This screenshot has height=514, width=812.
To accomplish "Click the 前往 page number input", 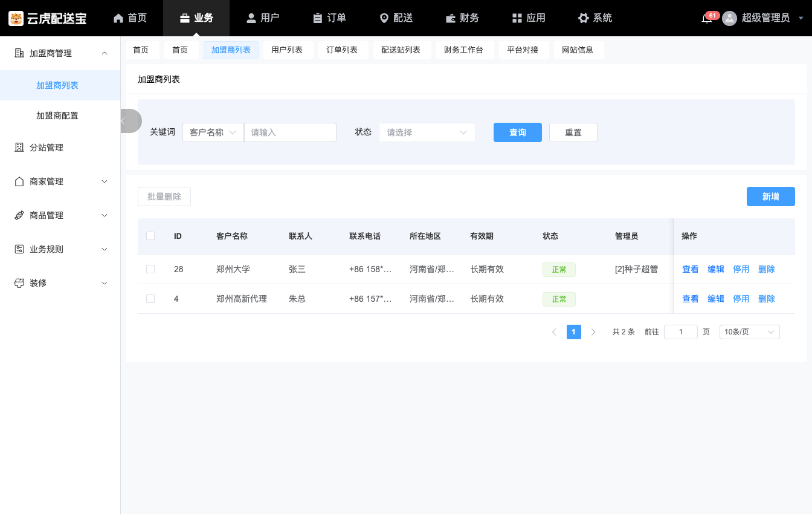I will pyautogui.click(x=681, y=332).
